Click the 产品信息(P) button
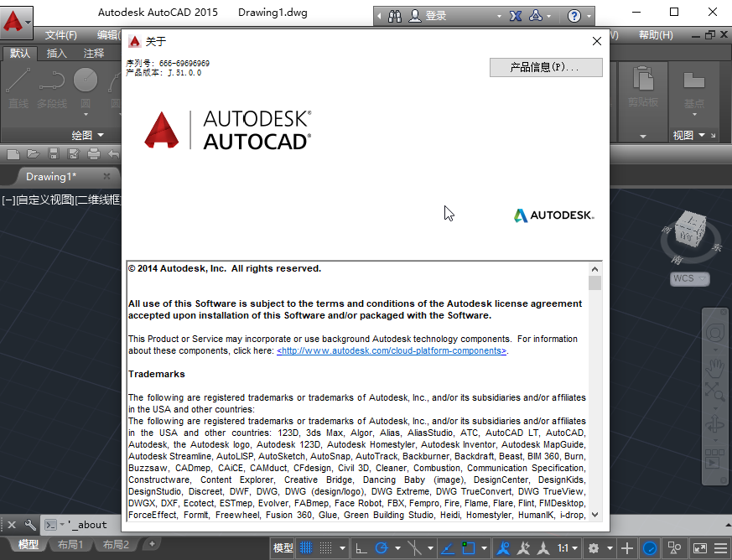The width and height of the screenshot is (732, 560). 546,68
